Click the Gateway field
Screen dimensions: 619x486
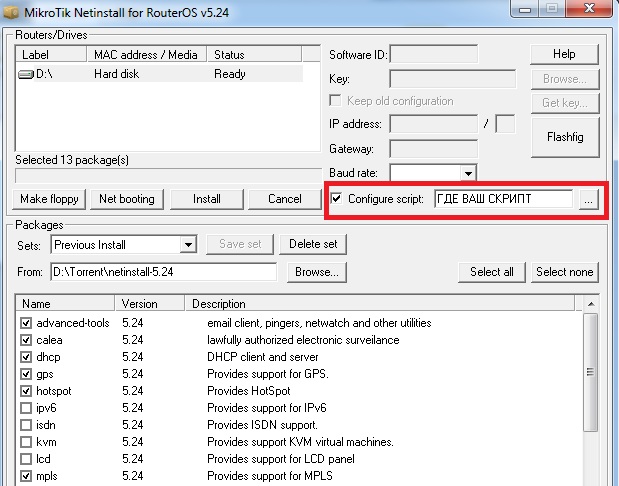click(433, 149)
